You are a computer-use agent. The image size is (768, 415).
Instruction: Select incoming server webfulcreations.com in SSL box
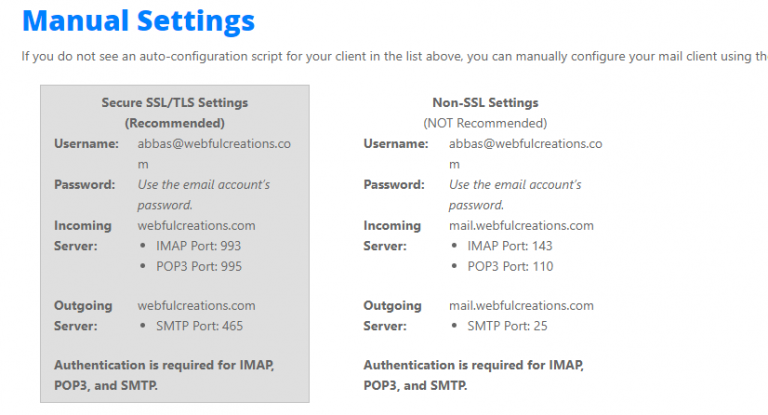tap(196, 226)
